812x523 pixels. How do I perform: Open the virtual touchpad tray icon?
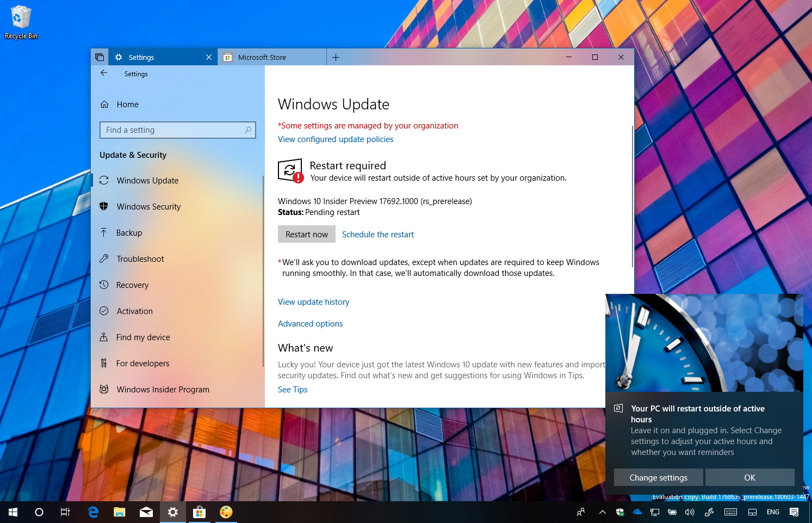753,512
